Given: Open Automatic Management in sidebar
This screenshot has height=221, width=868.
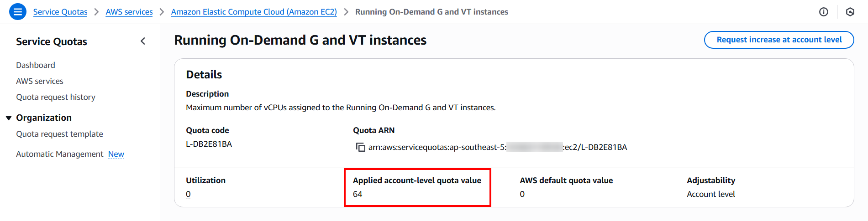Looking at the screenshot, I should click(x=60, y=154).
